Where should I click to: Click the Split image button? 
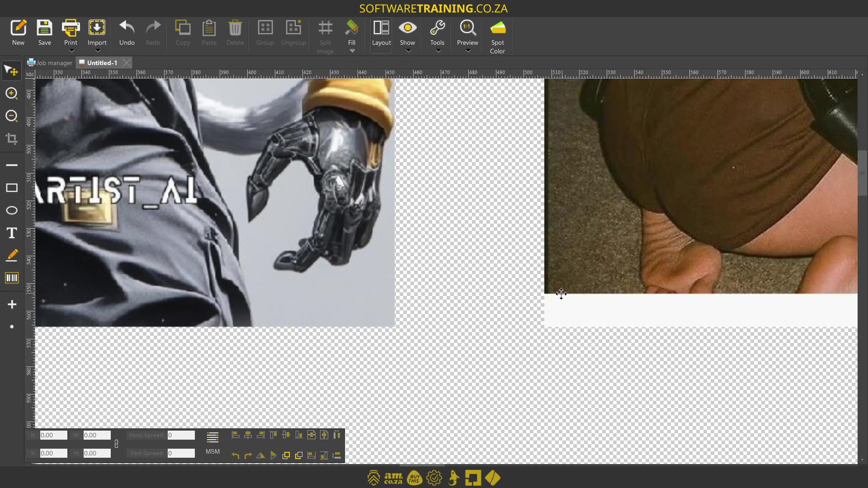point(325,37)
